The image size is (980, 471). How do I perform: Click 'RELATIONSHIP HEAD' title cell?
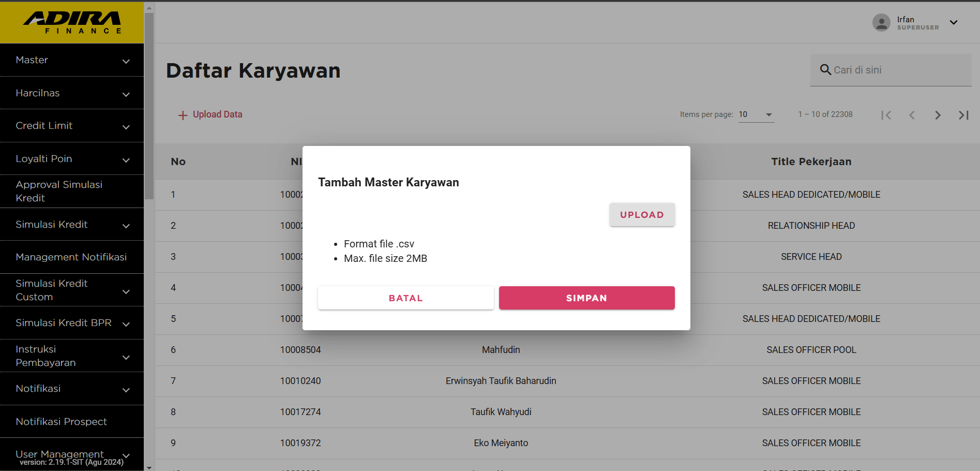(x=811, y=226)
